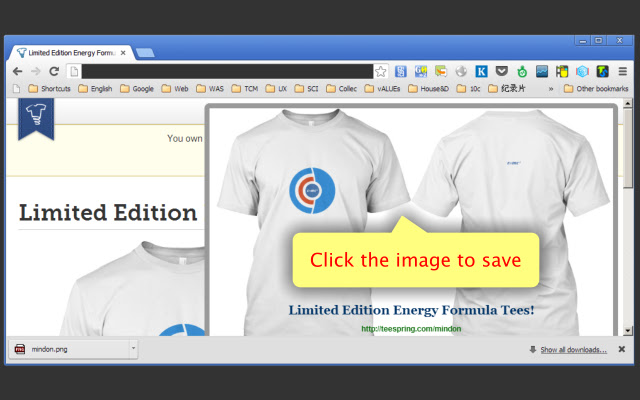
Task: Open the Web bookmark folder
Action: (175, 89)
